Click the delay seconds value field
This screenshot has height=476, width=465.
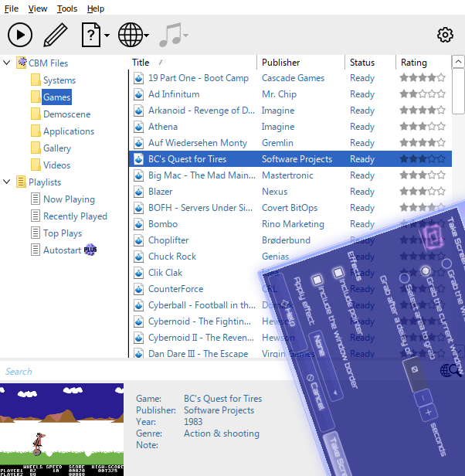[415, 373]
